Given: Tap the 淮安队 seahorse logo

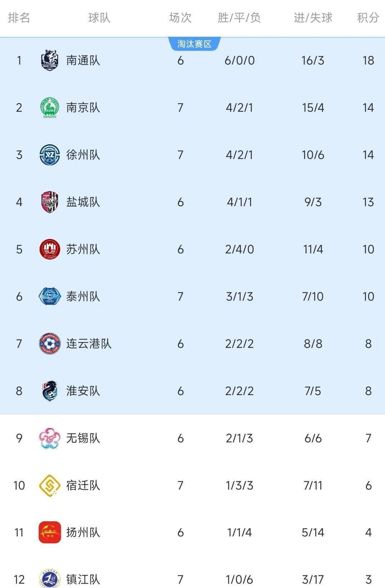Looking at the screenshot, I should [50, 391].
